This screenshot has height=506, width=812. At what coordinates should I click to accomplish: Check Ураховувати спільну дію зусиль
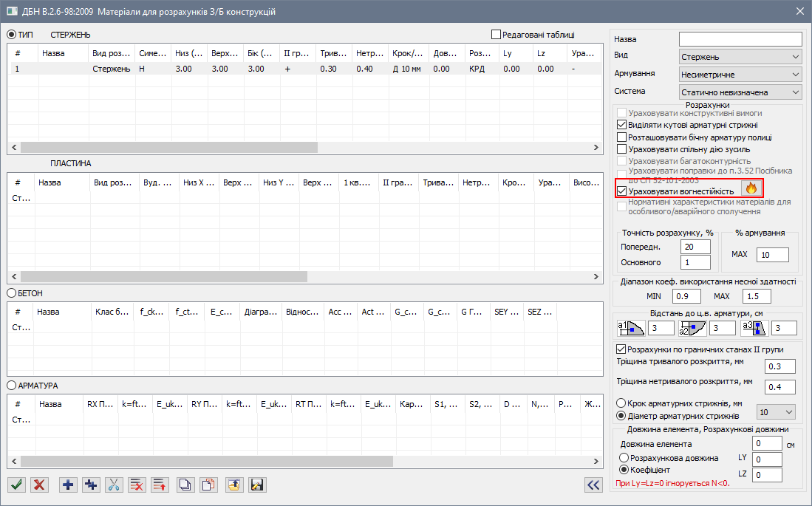pos(621,149)
